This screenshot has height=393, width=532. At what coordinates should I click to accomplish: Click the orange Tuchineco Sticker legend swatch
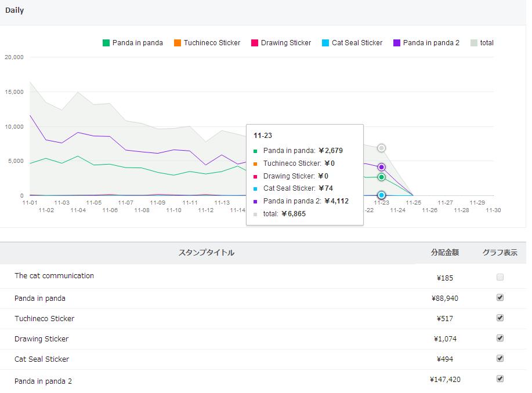pos(178,43)
